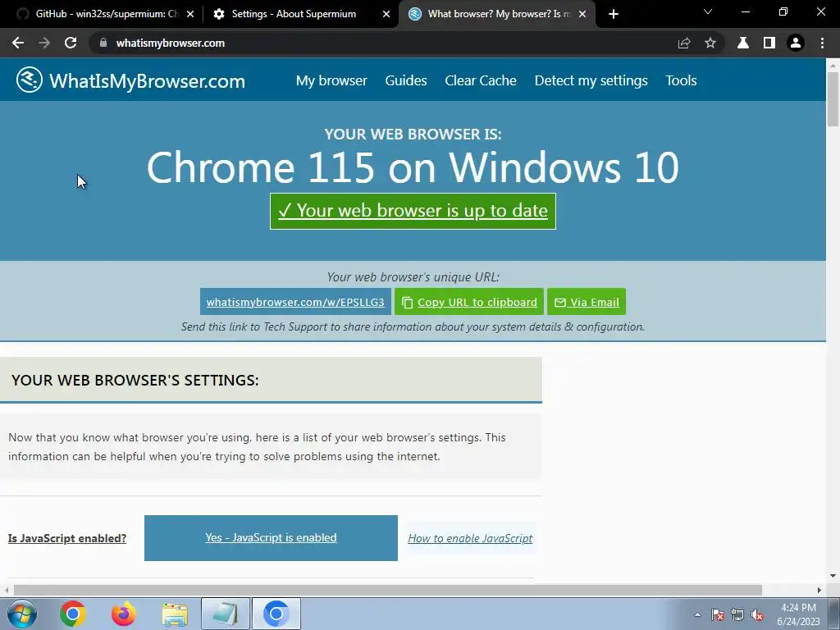Click the taskbar clock and date

[798, 614]
